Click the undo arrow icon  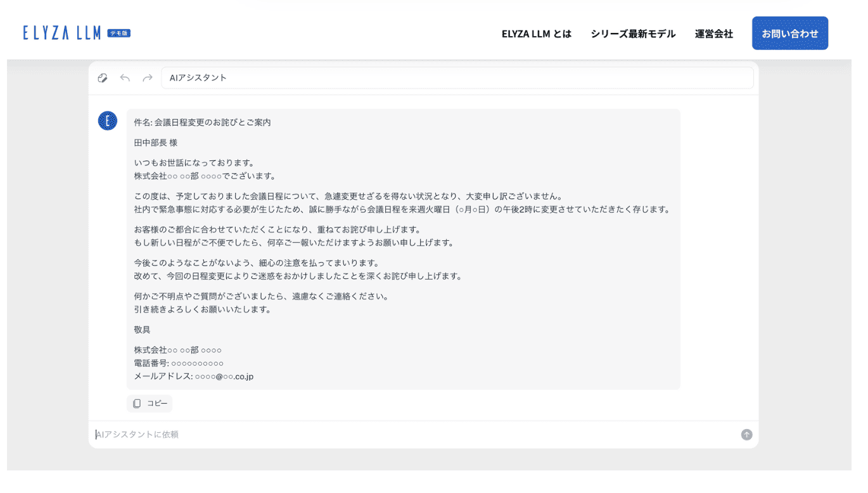(125, 78)
